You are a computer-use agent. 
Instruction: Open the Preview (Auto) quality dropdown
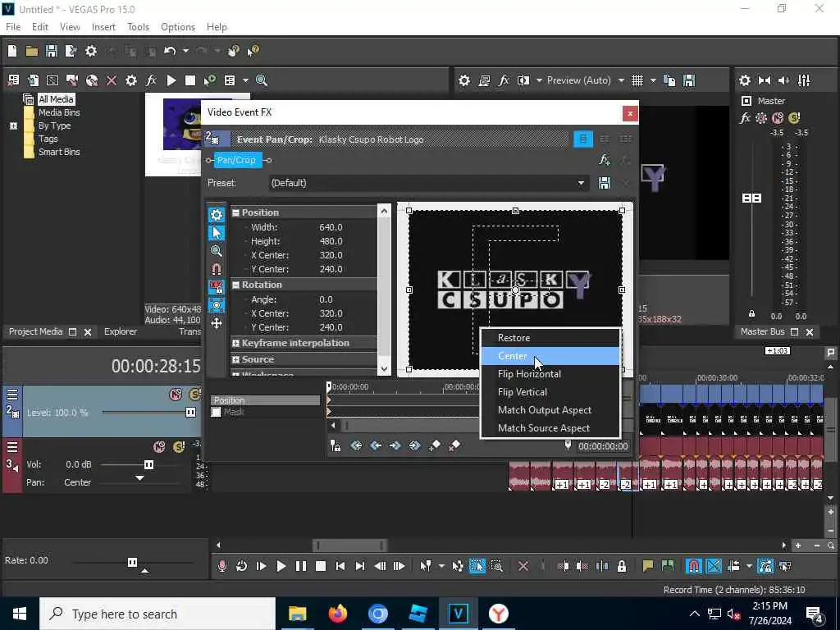point(621,80)
